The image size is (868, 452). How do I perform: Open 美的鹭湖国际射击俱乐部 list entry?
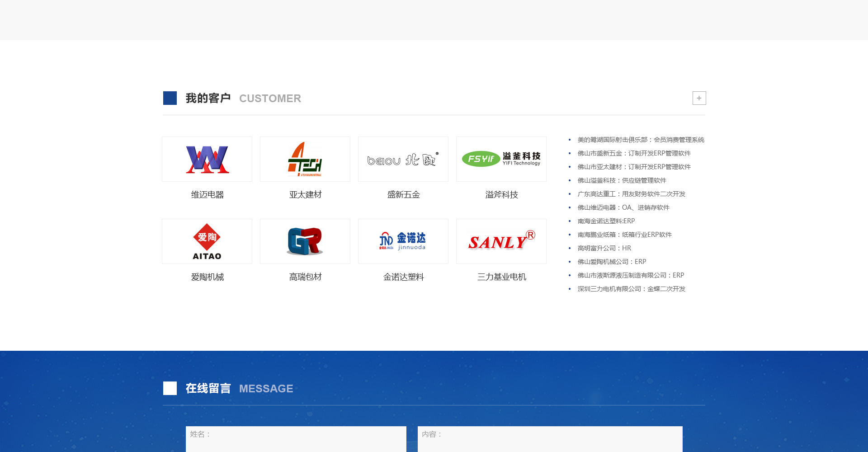click(x=641, y=140)
